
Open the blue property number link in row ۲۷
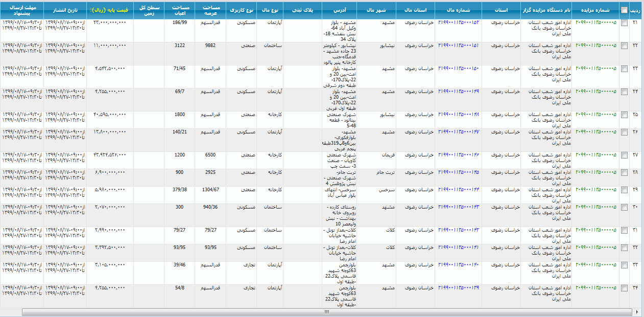(x=459, y=154)
